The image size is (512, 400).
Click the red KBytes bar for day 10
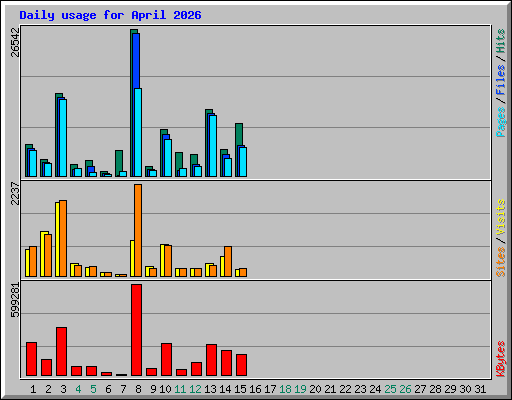[166, 360]
